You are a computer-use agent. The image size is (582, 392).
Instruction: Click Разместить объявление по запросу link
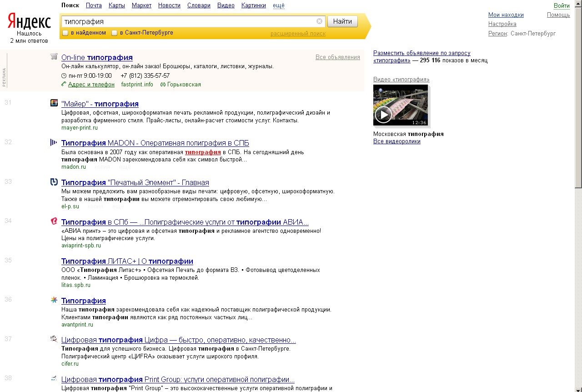pyautogui.click(x=422, y=56)
